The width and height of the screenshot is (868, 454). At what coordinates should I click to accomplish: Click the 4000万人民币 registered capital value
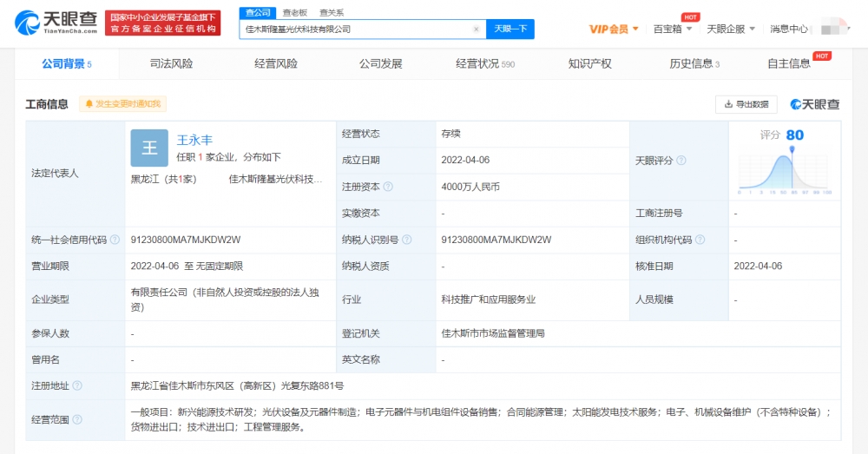click(470, 187)
